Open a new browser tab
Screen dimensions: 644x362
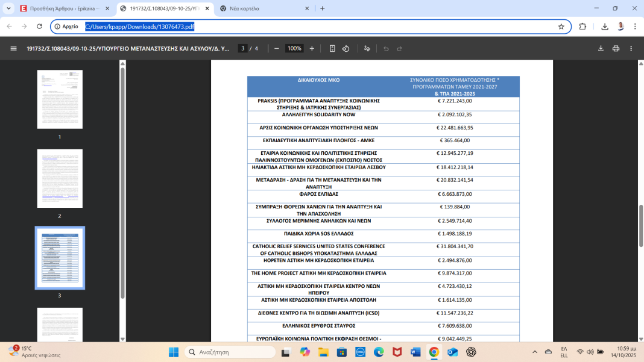tap(323, 8)
